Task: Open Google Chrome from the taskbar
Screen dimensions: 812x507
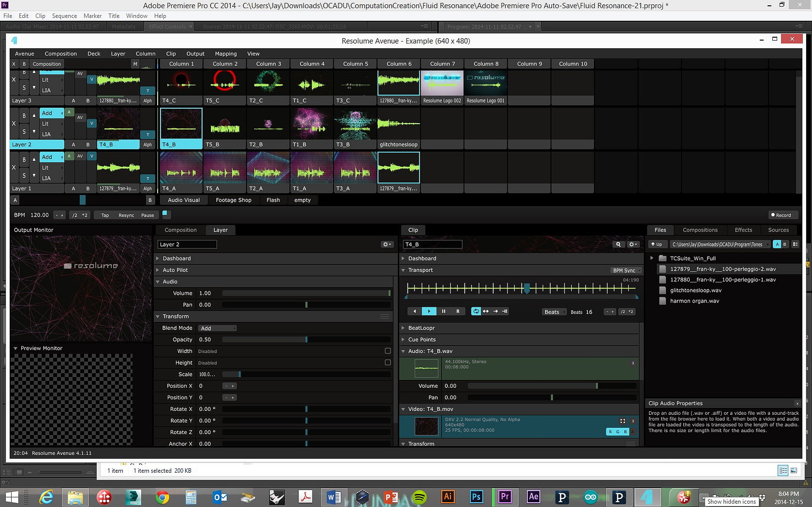Action: point(162,497)
